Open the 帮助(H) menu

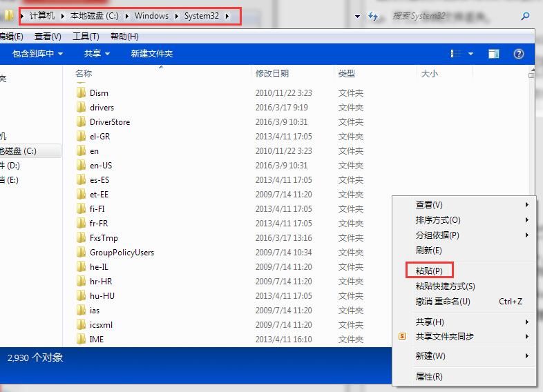pyautogui.click(x=124, y=37)
